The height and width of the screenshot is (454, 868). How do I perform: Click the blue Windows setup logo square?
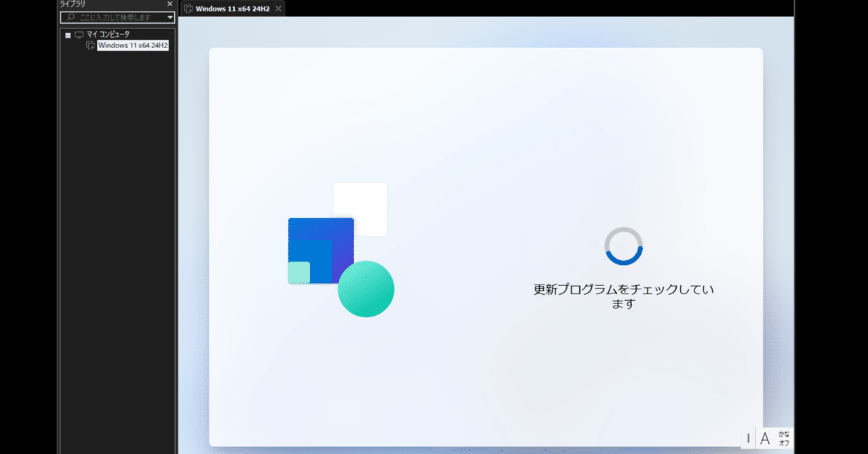(x=321, y=249)
